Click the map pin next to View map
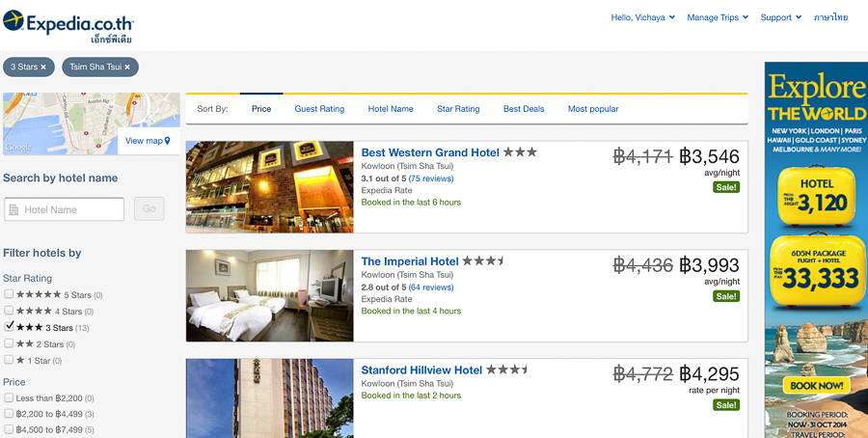This screenshot has width=868, height=438. (167, 141)
